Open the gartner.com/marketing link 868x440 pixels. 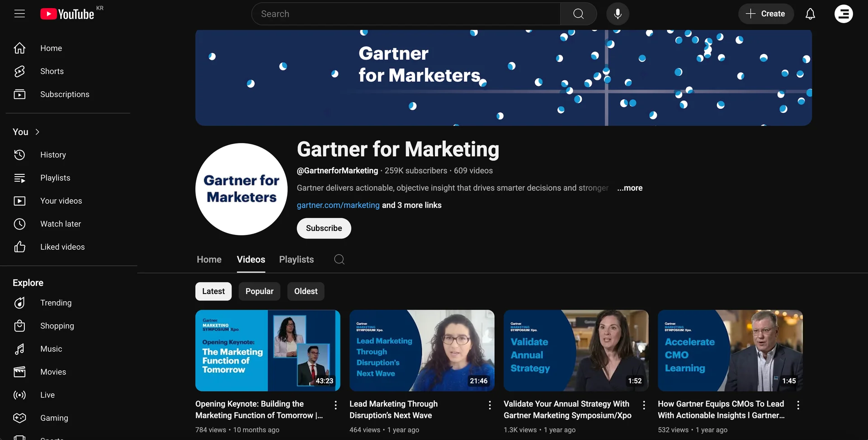click(338, 205)
